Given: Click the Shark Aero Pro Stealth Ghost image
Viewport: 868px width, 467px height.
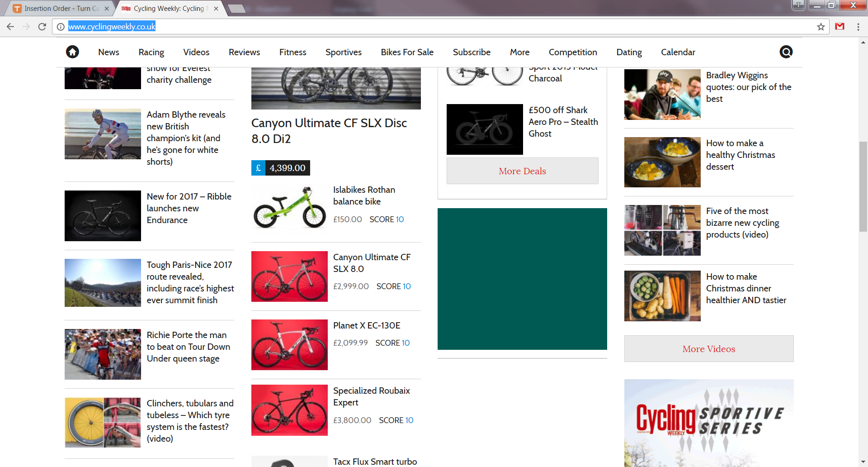Looking at the screenshot, I should click(485, 129).
